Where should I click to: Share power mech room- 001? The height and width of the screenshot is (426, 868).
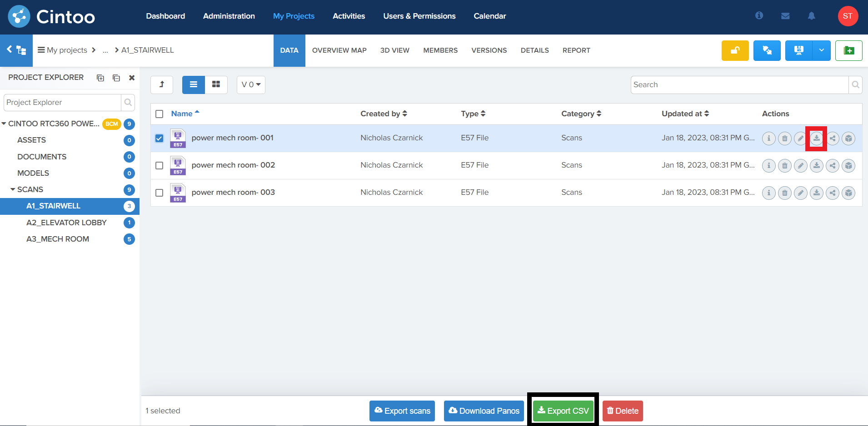832,138
